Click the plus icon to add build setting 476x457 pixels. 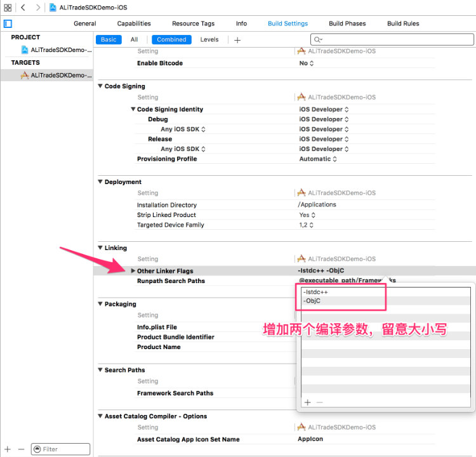click(x=237, y=40)
